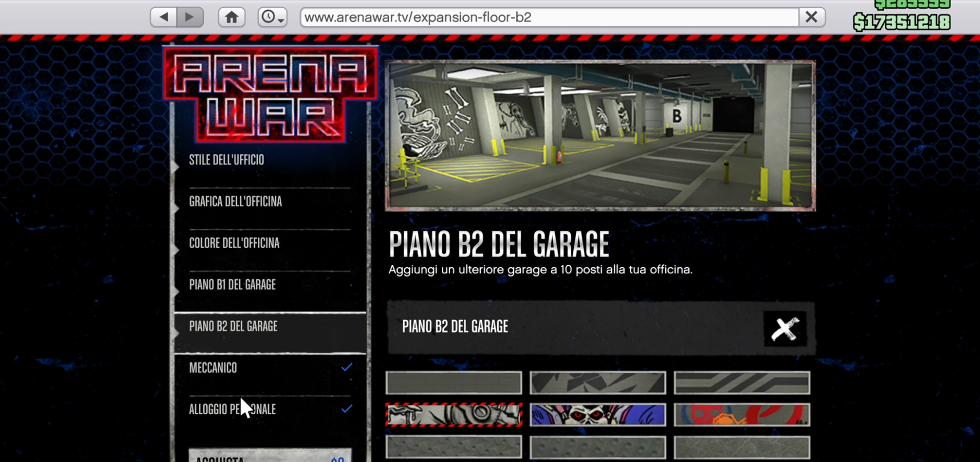Screen dimensions: 980x462
Task: Open Grafica dell'officina menu item
Action: pyautogui.click(x=270, y=202)
